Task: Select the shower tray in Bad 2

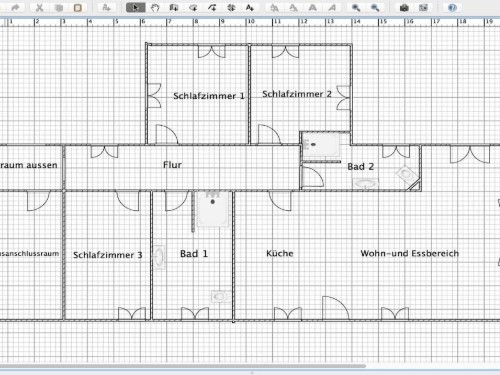Action: pos(321,145)
